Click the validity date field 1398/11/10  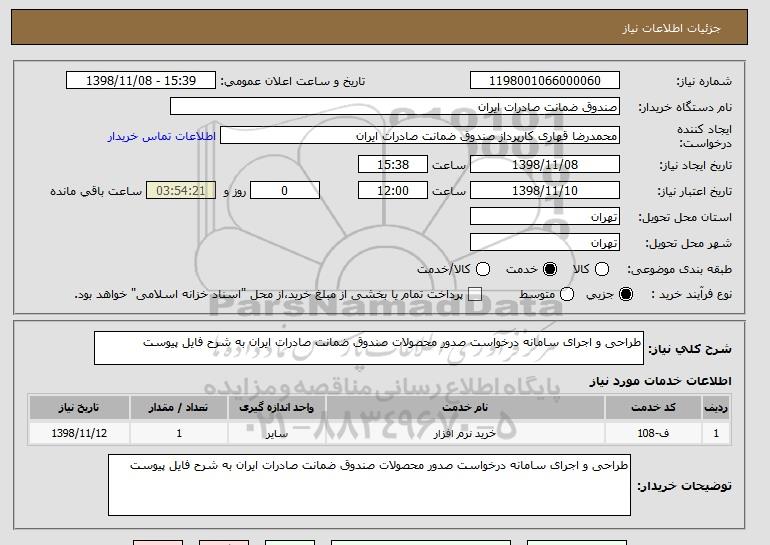[545, 191]
